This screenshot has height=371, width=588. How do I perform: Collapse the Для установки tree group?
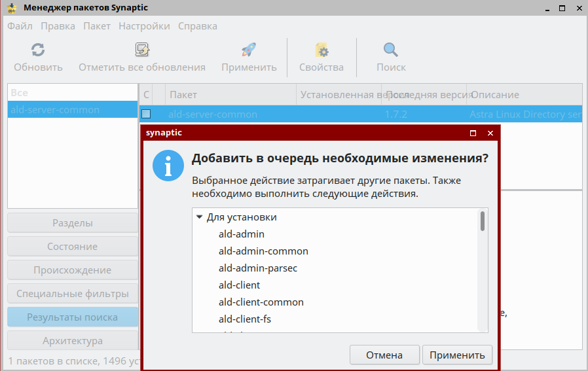point(200,217)
